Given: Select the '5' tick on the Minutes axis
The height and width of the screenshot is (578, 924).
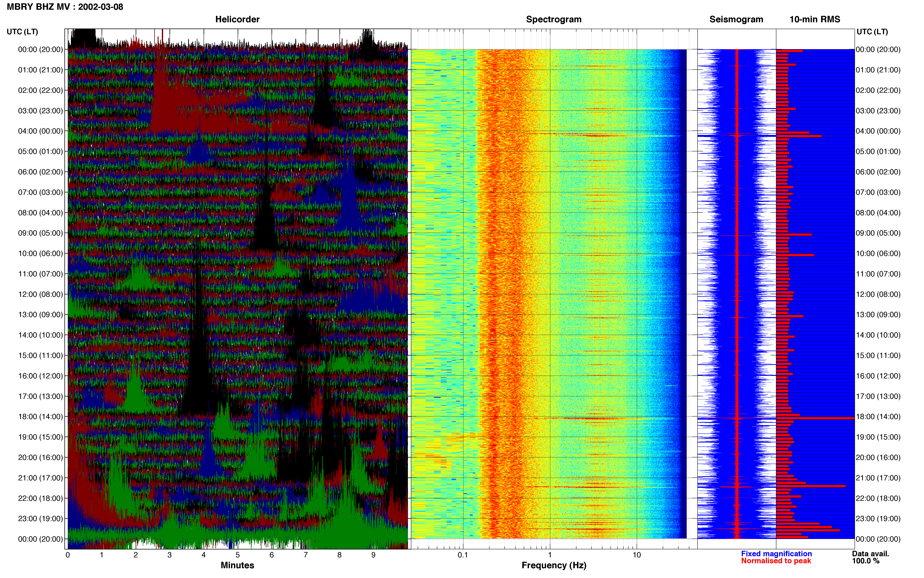Looking at the screenshot, I should 238,555.
